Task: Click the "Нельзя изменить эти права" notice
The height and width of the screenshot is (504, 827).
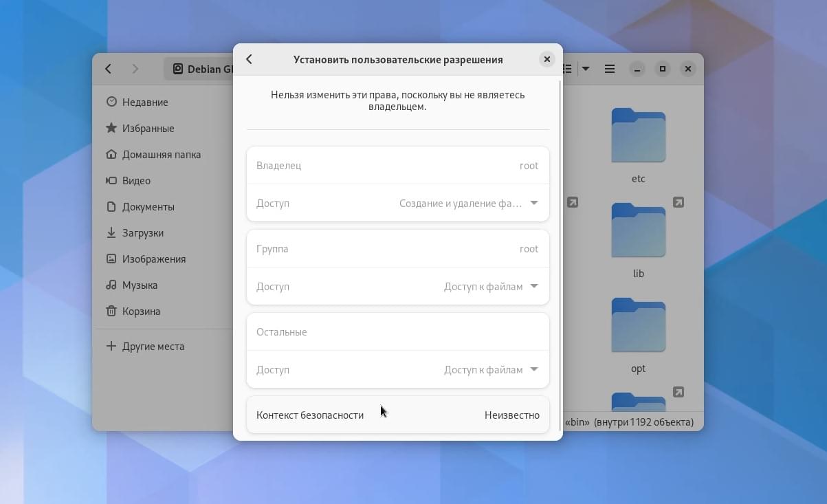Action: coord(398,100)
